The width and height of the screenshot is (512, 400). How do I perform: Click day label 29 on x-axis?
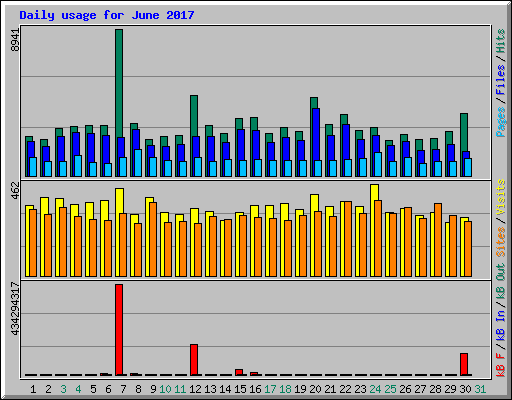450,389
